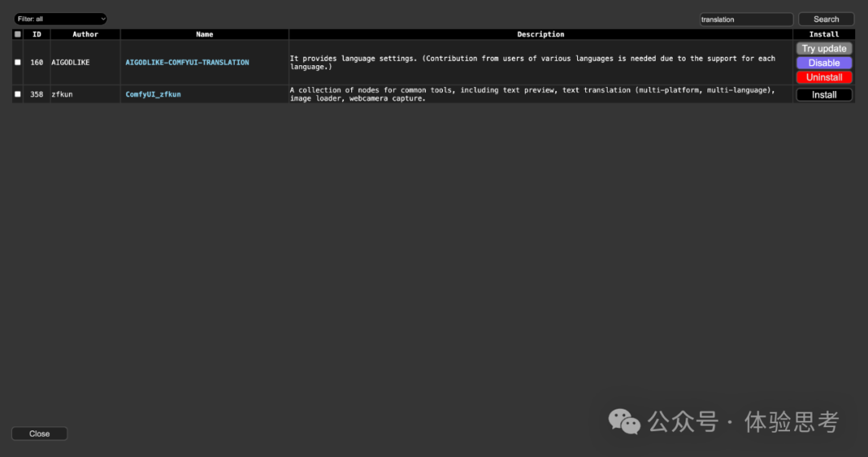Click the description "It provides language settings"
Viewport: 868px width, 457px height.
tap(533, 63)
